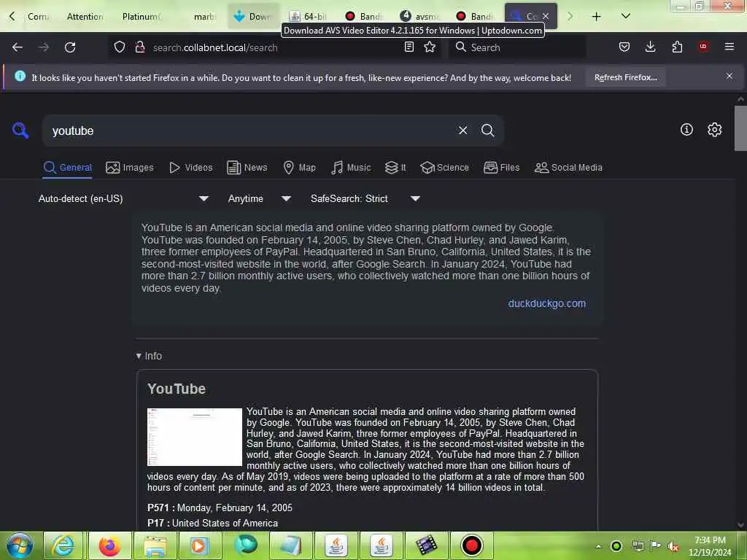
Task: Switch to the Files category
Action: pyautogui.click(x=501, y=168)
